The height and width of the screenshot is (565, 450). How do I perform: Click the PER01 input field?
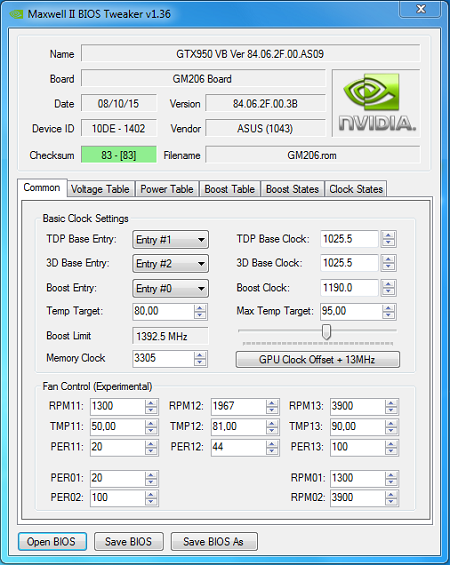tap(118, 479)
